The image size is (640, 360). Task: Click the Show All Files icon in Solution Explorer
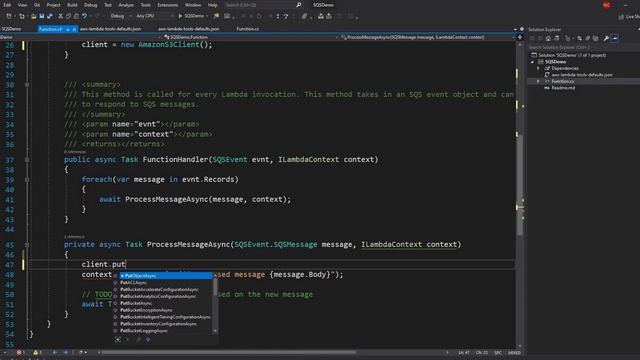click(x=596, y=38)
